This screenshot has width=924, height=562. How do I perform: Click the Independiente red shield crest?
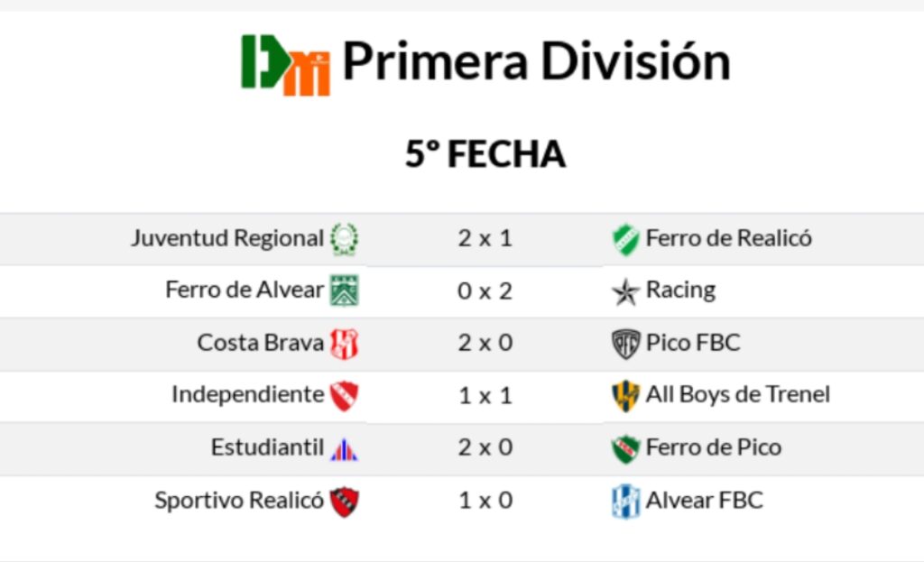coord(344,395)
